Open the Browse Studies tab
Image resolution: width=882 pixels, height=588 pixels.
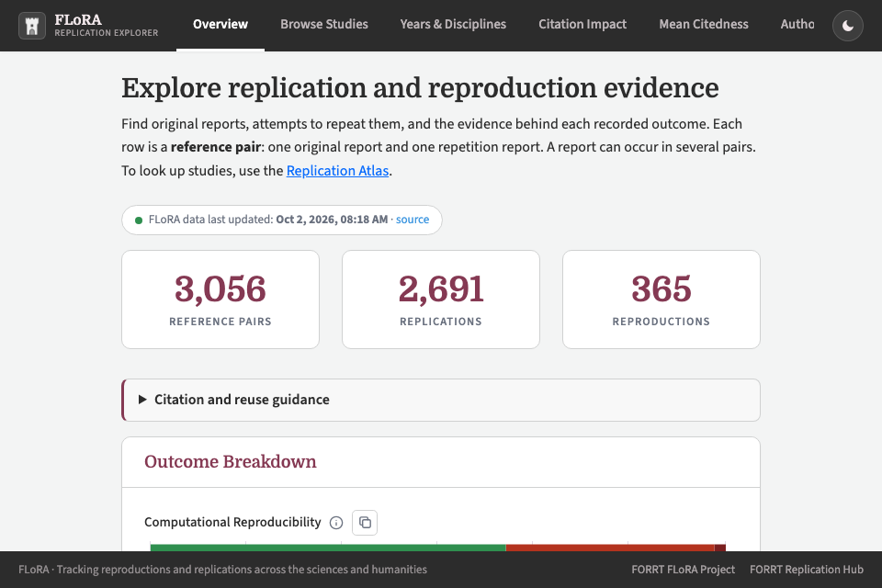tap(324, 25)
